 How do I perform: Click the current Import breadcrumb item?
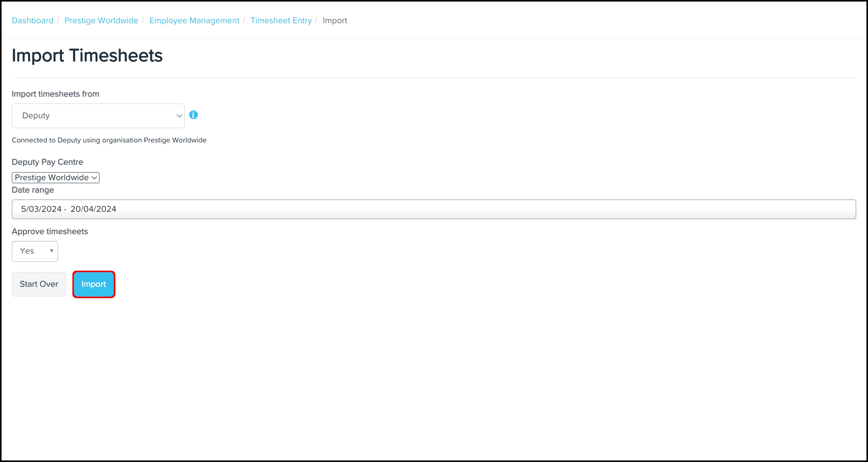335,20
